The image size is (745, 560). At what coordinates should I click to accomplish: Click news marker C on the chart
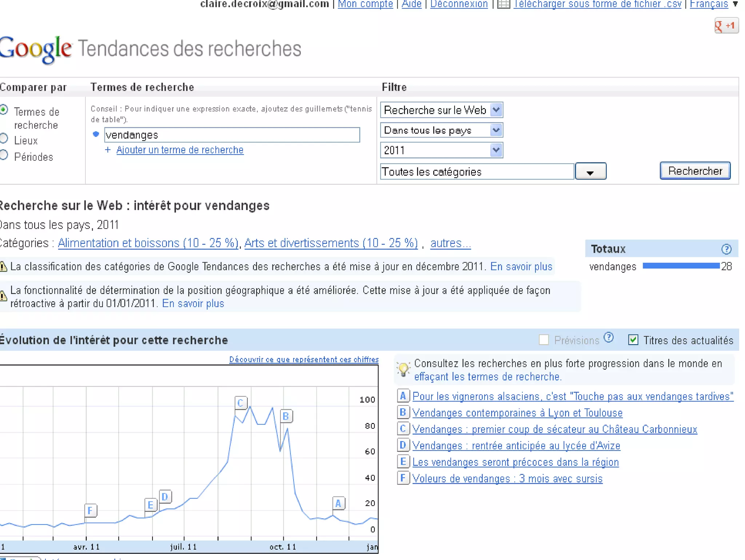click(x=241, y=403)
